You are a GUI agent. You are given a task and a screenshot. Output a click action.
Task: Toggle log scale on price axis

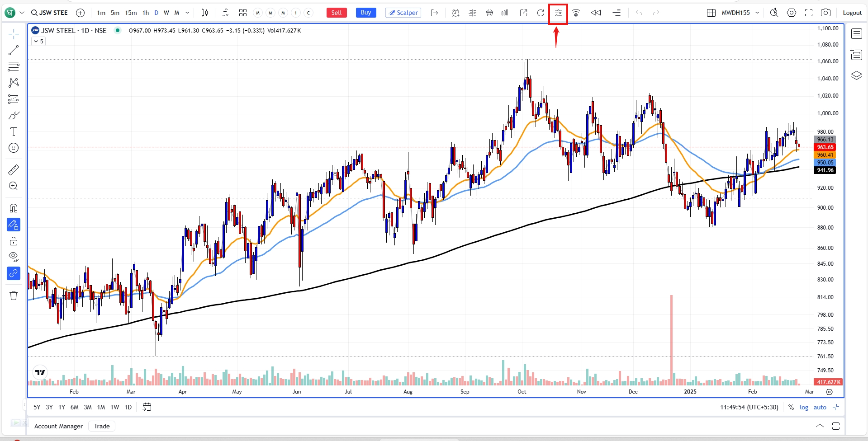[x=804, y=407]
